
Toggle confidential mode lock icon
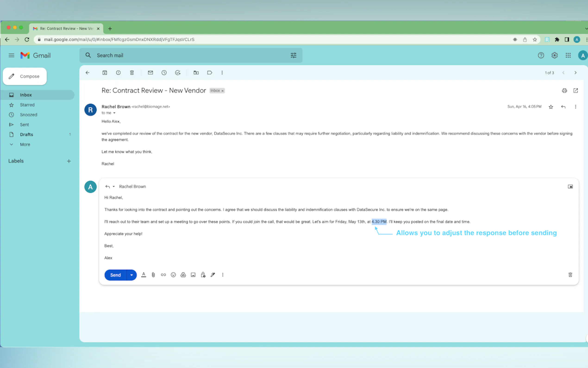203,275
